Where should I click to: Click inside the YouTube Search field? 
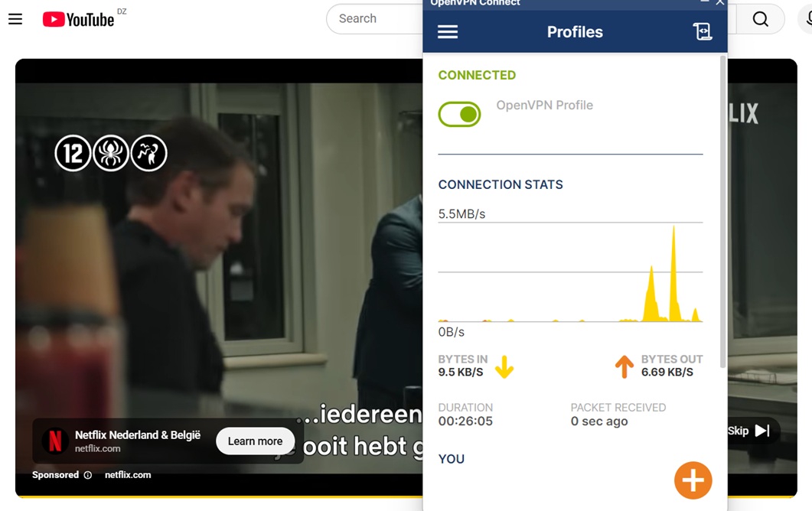click(375, 19)
